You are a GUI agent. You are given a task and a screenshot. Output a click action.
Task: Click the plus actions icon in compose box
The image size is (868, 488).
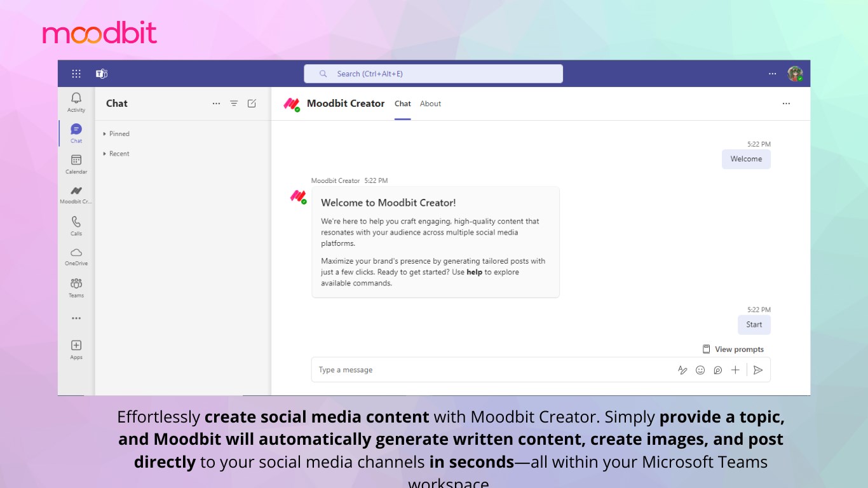pos(735,370)
